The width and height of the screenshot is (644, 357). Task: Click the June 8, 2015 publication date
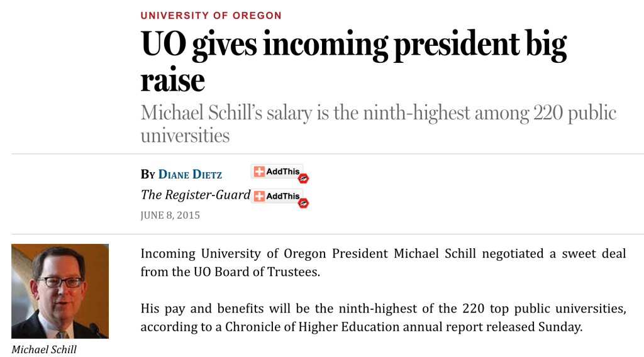(170, 216)
